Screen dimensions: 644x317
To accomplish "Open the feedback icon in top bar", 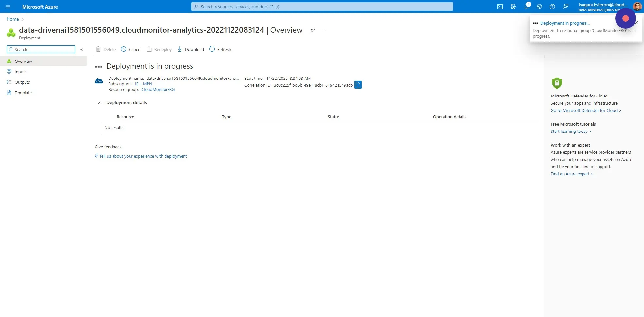I will [x=566, y=7].
